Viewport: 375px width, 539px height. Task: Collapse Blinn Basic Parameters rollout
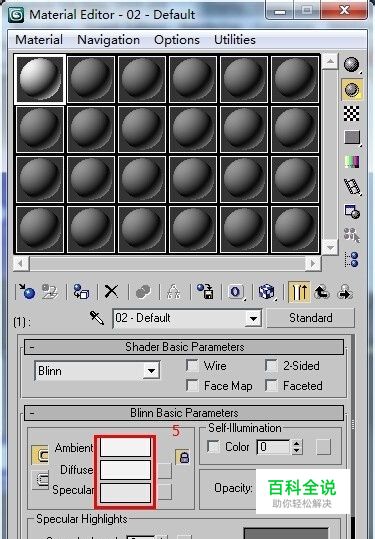point(184,413)
